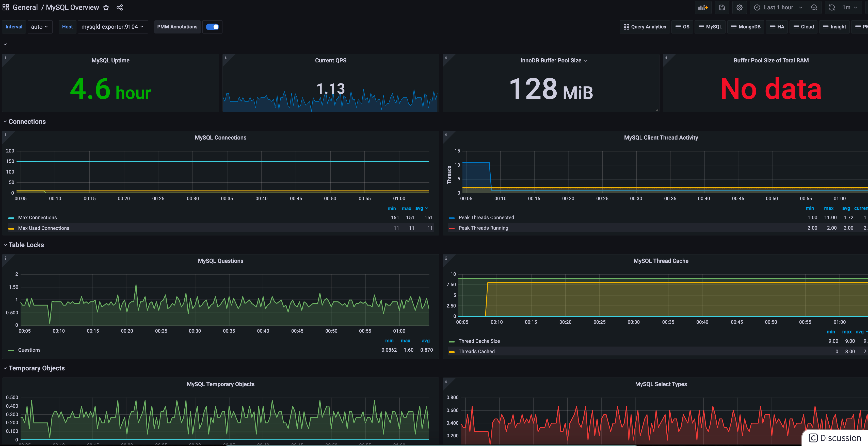Open the MongoDB dashboards menu
Viewport: 868px width, 446px height.
pyautogui.click(x=746, y=27)
